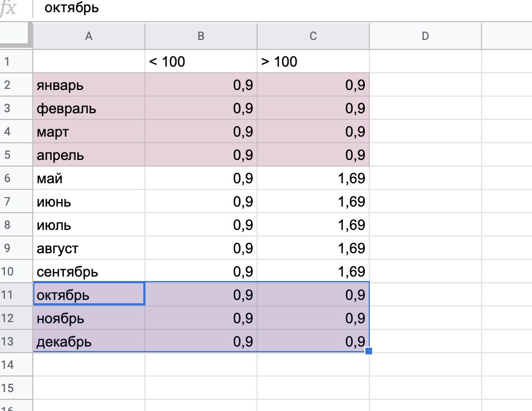Select the май cell
This screenshot has width=532, height=411.
pos(89,179)
